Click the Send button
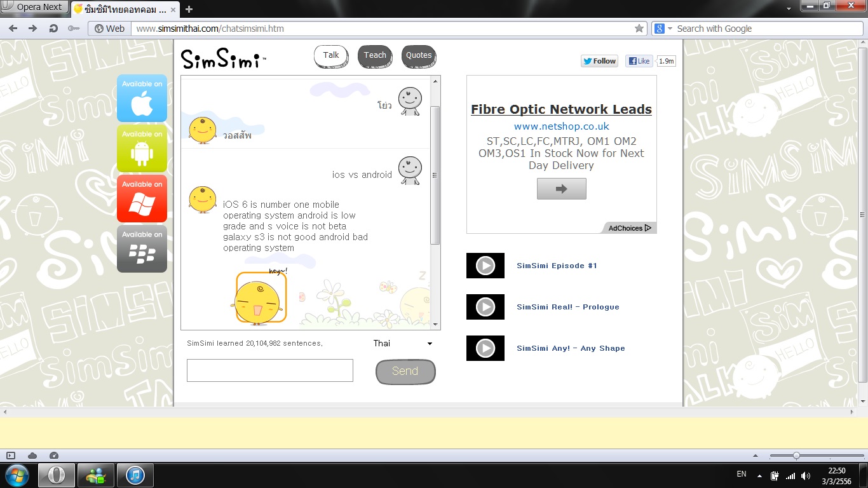Viewport: 868px width, 488px height. point(405,372)
